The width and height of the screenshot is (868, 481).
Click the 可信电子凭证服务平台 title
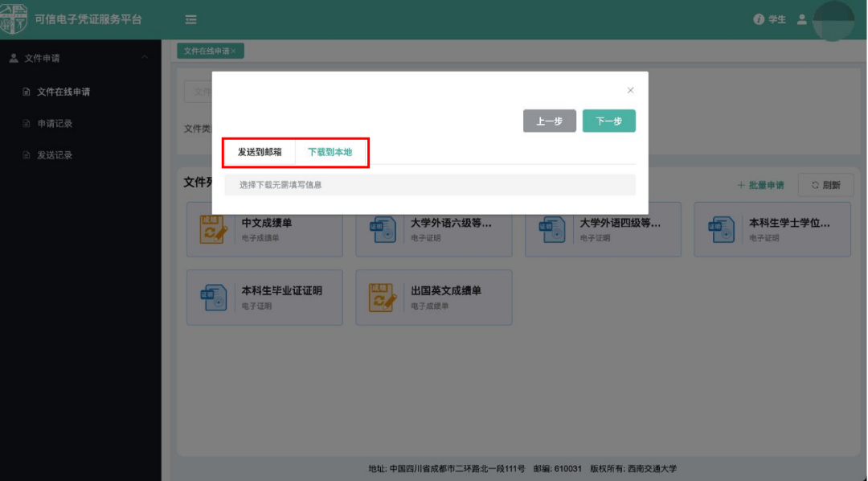(88, 19)
